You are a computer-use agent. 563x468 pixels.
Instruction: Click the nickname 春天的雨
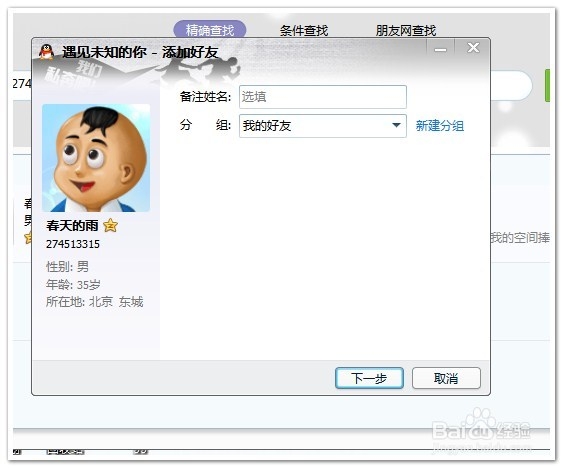coord(72,226)
